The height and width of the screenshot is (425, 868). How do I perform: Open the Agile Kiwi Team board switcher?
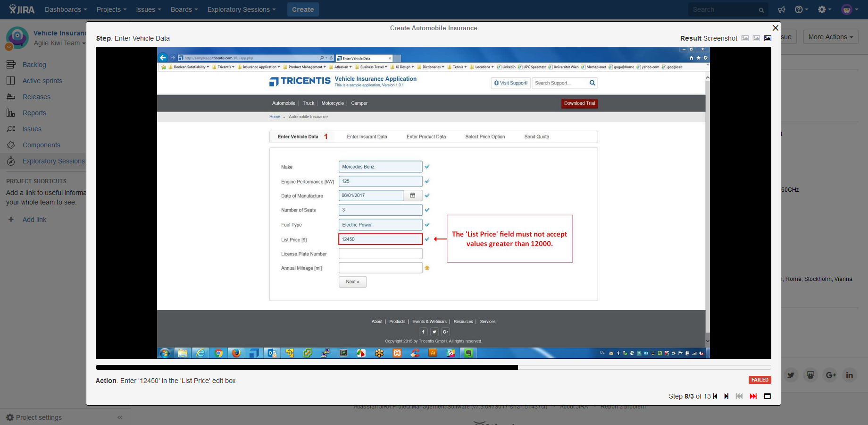tap(59, 43)
